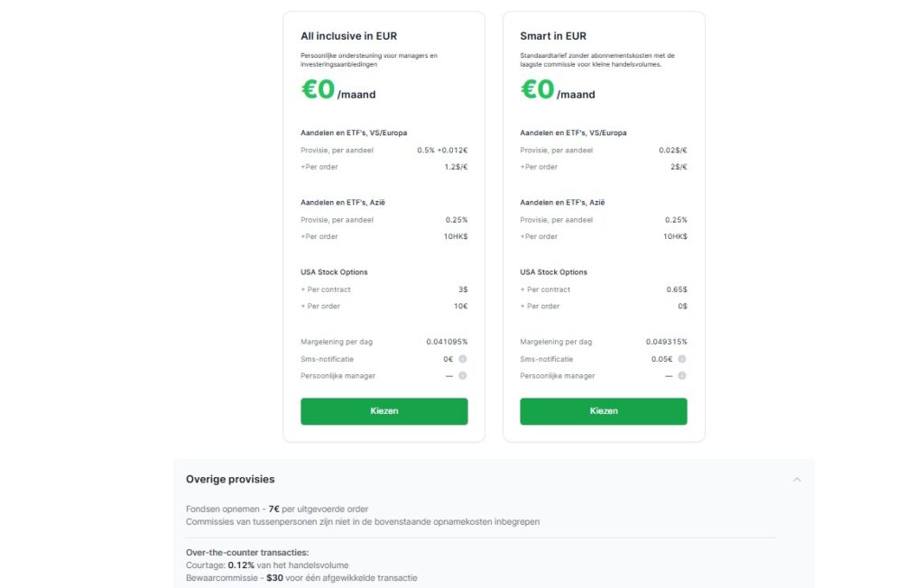Click the 7€ withdrawal fee text

(x=273, y=508)
